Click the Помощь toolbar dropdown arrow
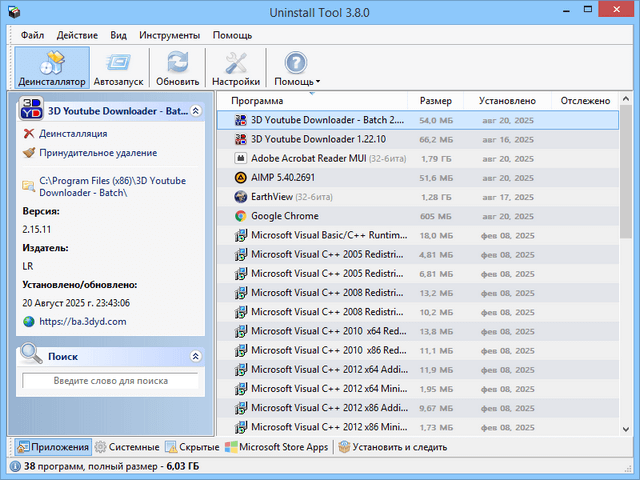 [318, 82]
